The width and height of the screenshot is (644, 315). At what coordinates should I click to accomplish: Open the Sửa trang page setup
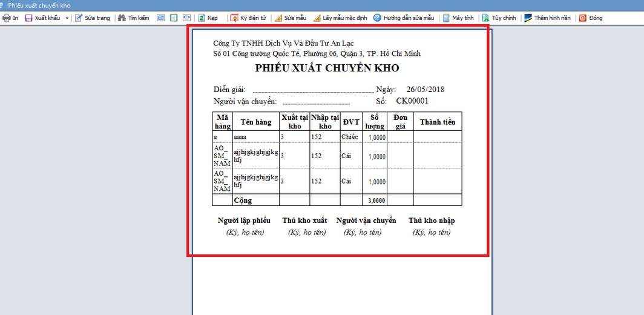[93, 18]
